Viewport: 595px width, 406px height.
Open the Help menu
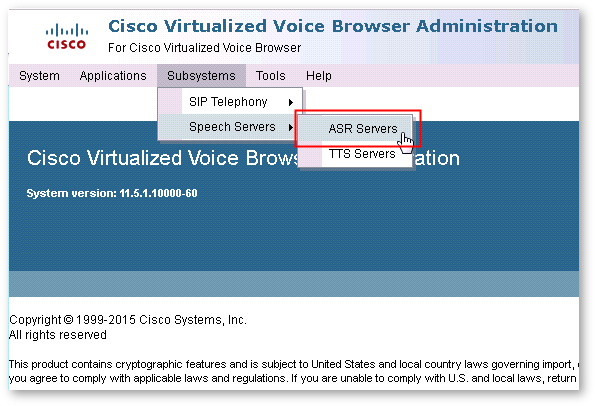(x=319, y=76)
